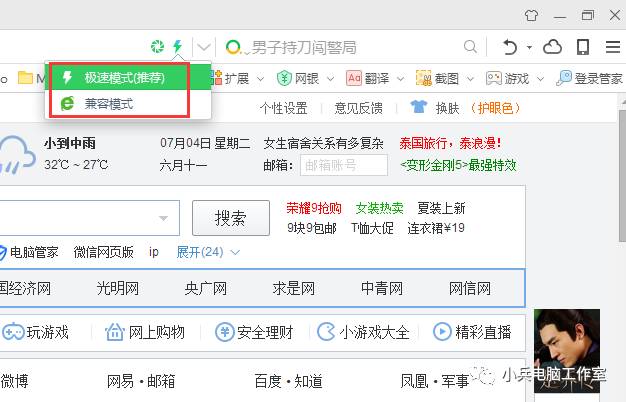Screen dimensions: 626x402
Task: Expand the 截图 dropdown arrow
Action: pyautogui.click(x=470, y=79)
